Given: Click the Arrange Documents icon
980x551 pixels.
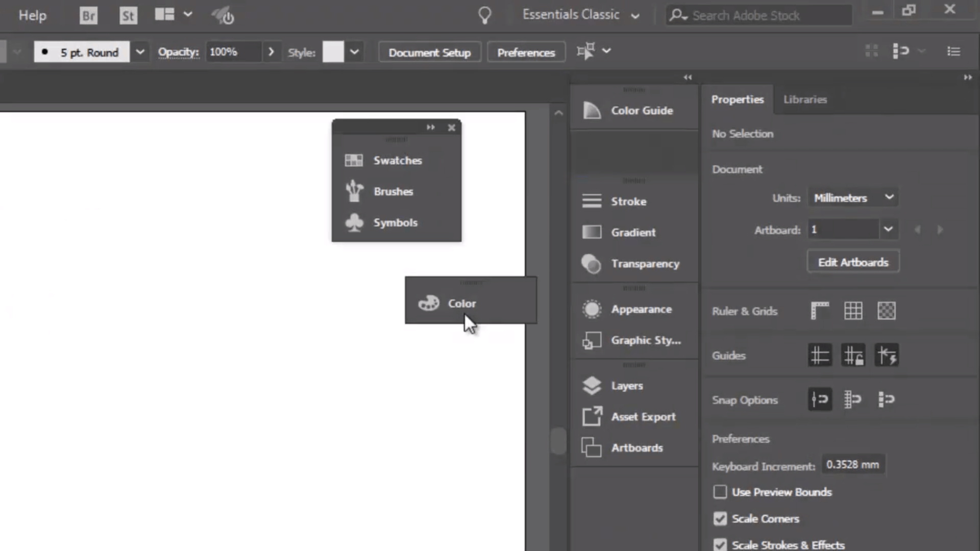Looking at the screenshot, I should pyautogui.click(x=164, y=14).
